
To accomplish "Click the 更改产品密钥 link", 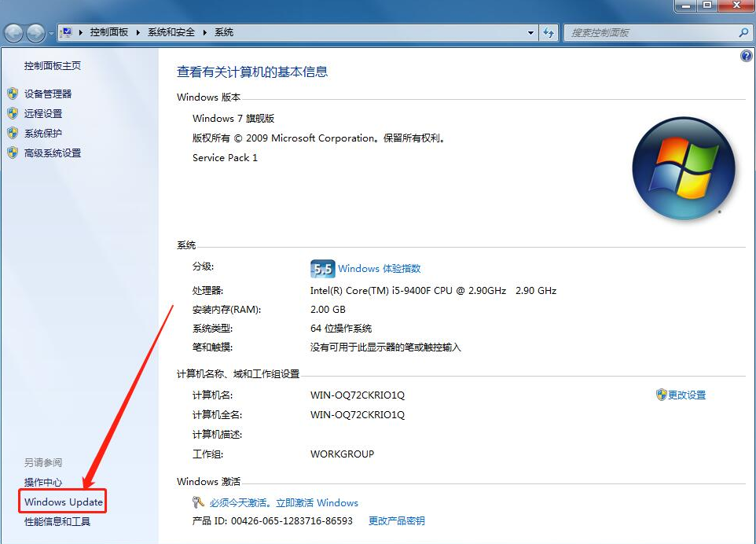I will 396,521.
